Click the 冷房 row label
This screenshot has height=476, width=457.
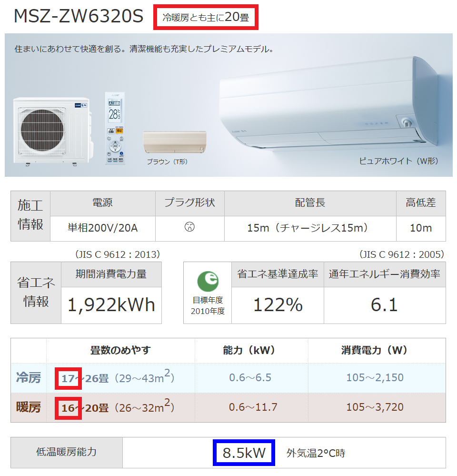click(29, 378)
